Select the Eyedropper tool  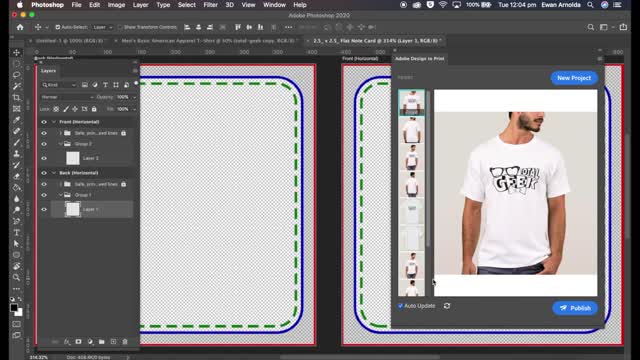coord(16,120)
